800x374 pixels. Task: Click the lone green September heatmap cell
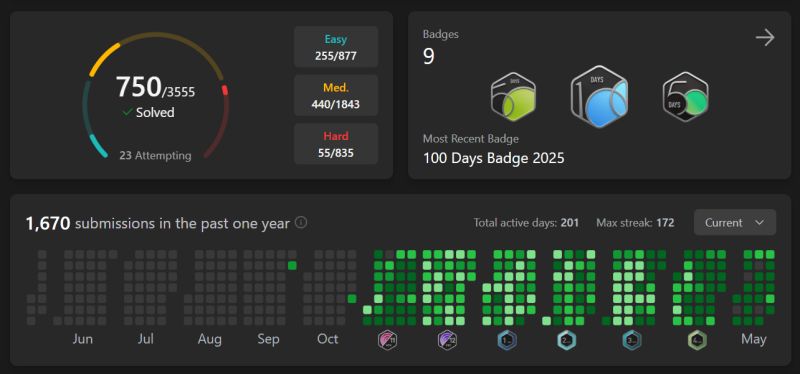click(292, 265)
